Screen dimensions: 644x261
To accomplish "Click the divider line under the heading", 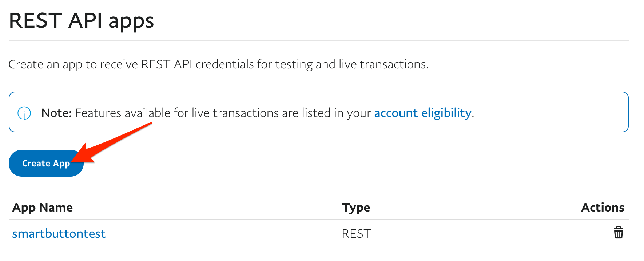I will pyautogui.click(x=318, y=40).
